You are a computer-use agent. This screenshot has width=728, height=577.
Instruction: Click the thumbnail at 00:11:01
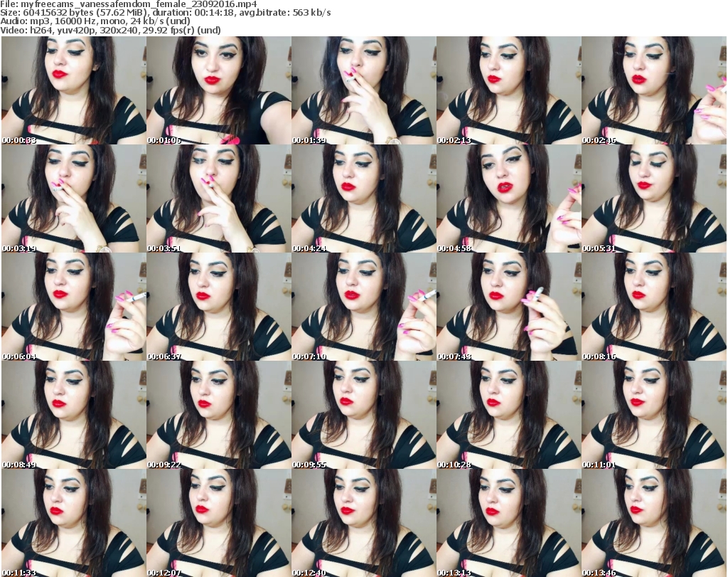(x=653, y=415)
